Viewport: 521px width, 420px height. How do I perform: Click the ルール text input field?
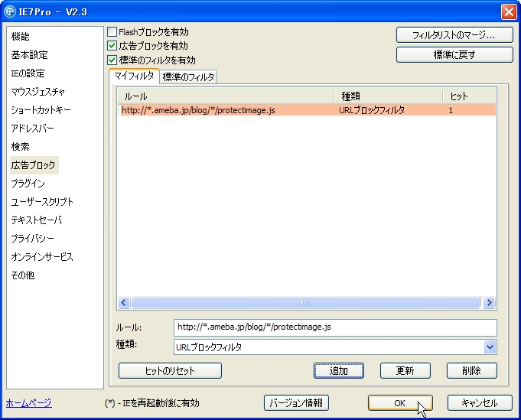click(x=335, y=327)
